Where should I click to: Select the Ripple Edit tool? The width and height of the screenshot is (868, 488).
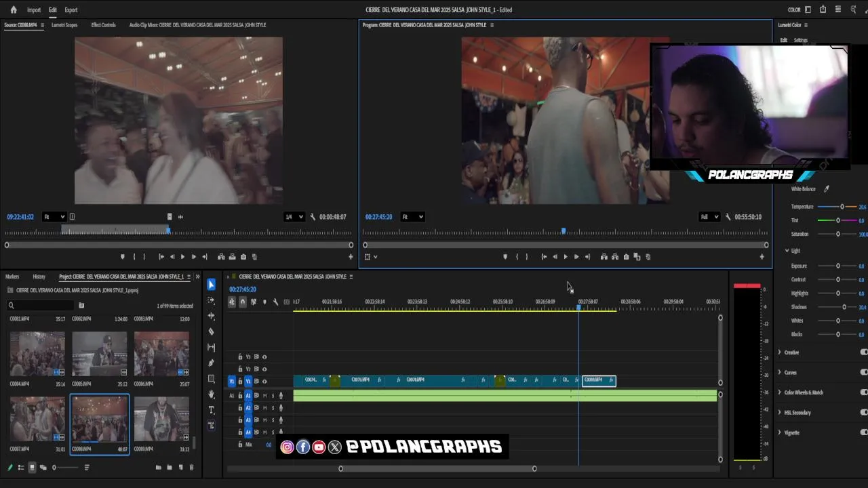[x=212, y=316]
